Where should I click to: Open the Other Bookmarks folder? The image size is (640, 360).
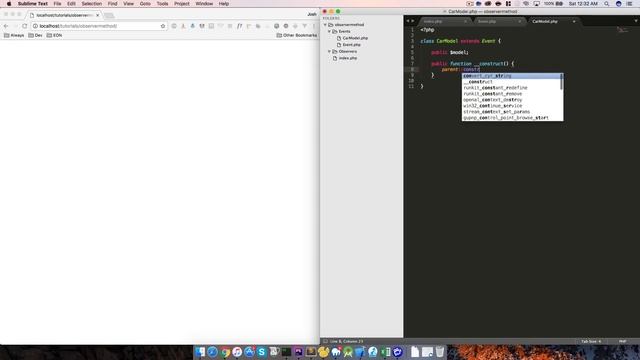(297, 36)
